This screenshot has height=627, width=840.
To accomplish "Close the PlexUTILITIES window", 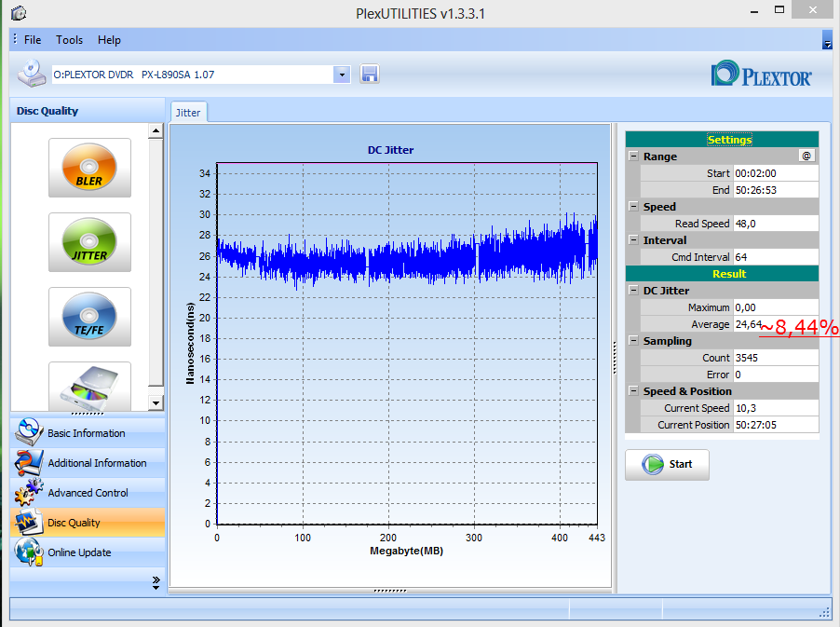I will pos(813,9).
